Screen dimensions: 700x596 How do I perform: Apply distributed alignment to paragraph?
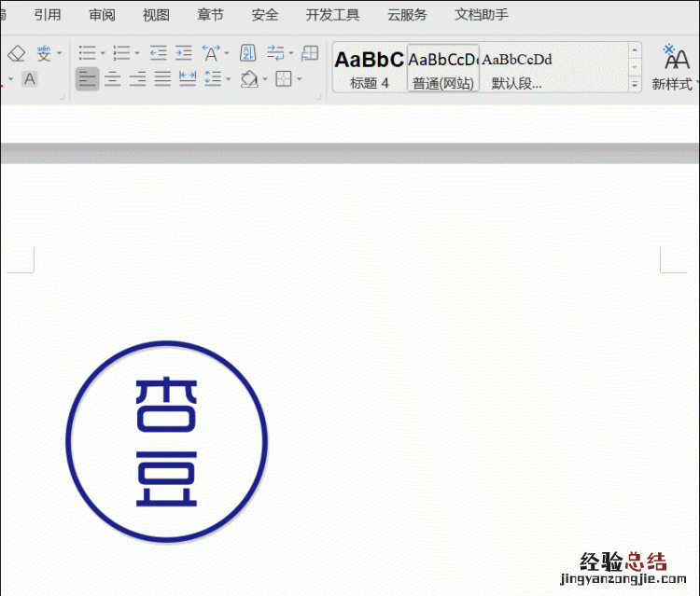pos(188,79)
